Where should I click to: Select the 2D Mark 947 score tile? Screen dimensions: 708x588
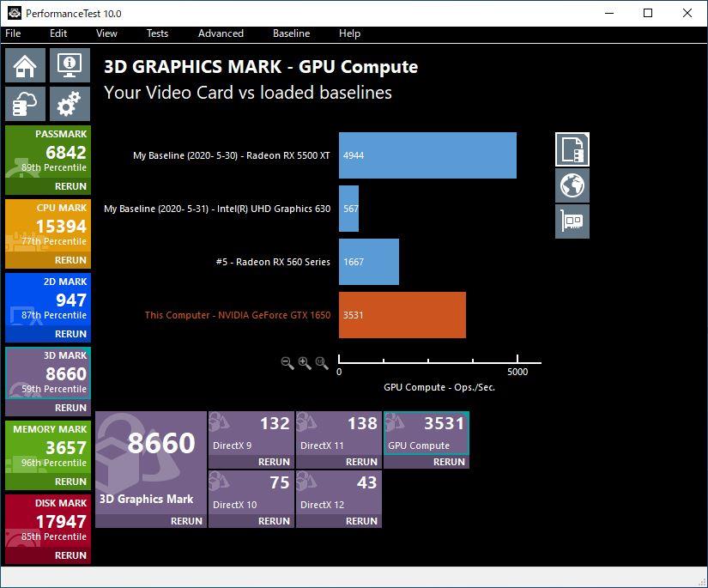(x=48, y=300)
